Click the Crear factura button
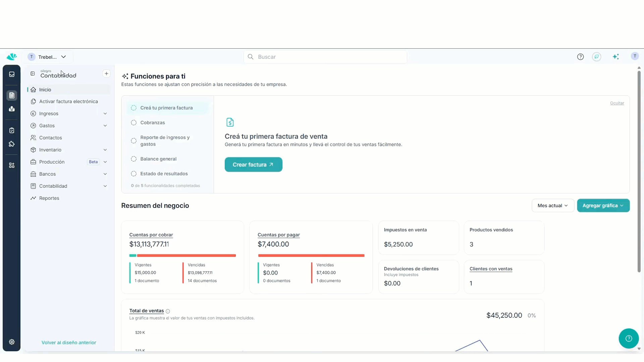 point(253,165)
